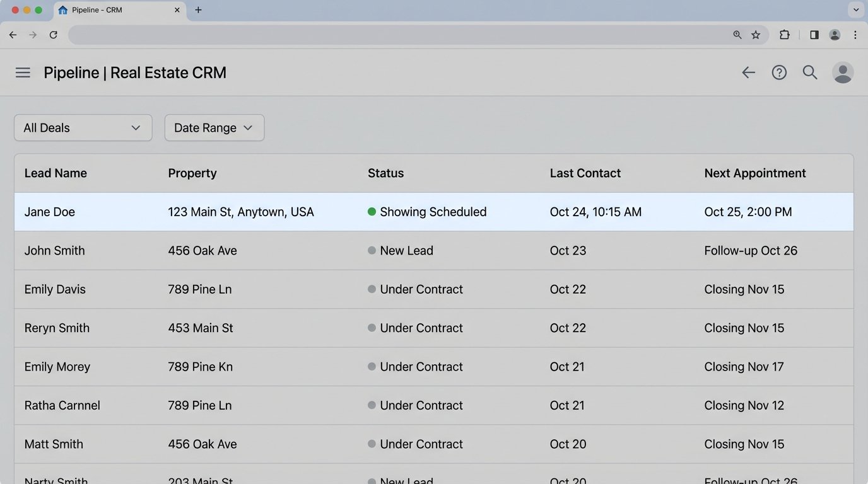Click the help question mark icon

point(779,72)
